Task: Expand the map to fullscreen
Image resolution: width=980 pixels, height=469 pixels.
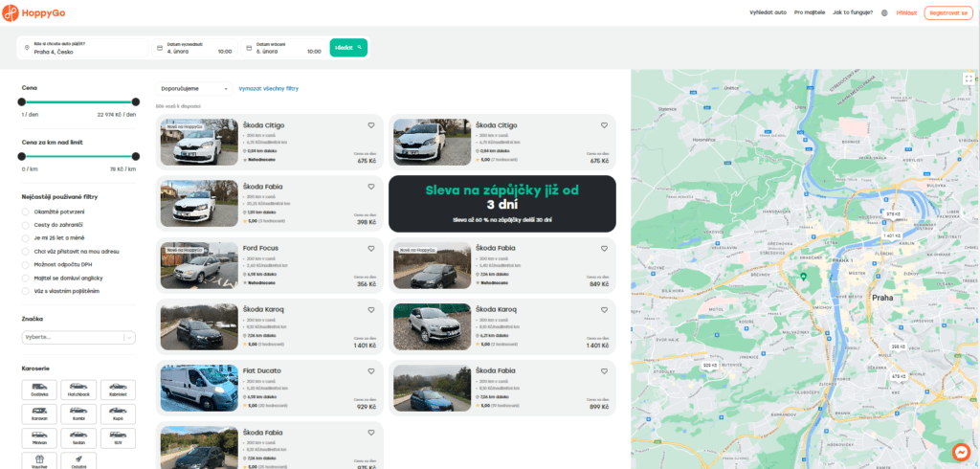Action: pos(969,78)
